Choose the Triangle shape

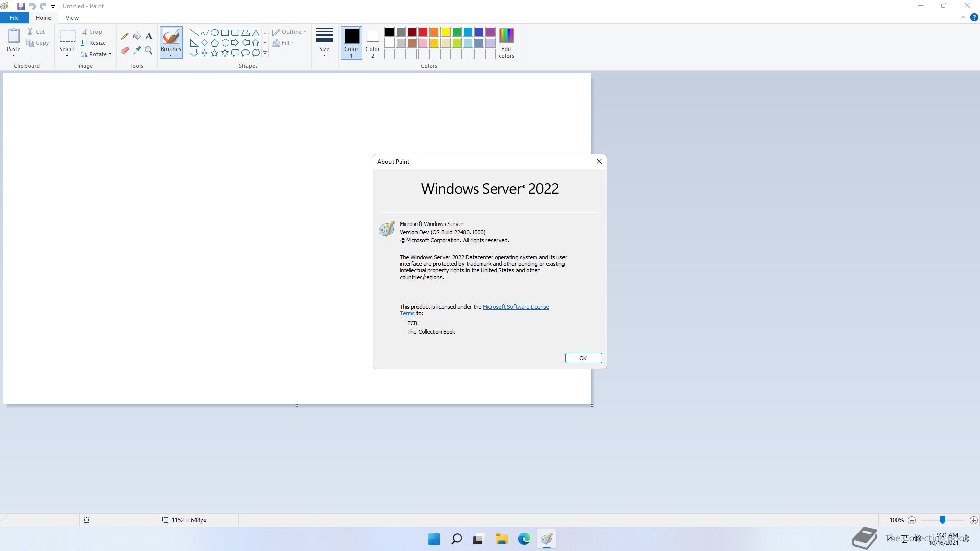pyautogui.click(x=256, y=33)
